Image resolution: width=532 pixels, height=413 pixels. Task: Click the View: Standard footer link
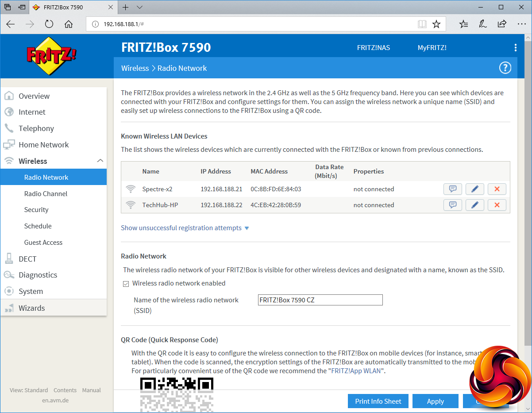pos(29,390)
